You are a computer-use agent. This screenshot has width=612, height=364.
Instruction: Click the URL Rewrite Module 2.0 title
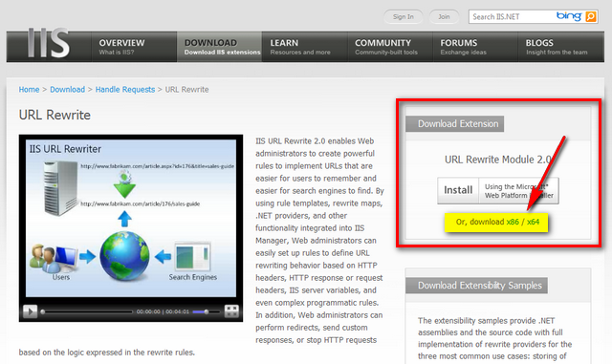coord(497,160)
